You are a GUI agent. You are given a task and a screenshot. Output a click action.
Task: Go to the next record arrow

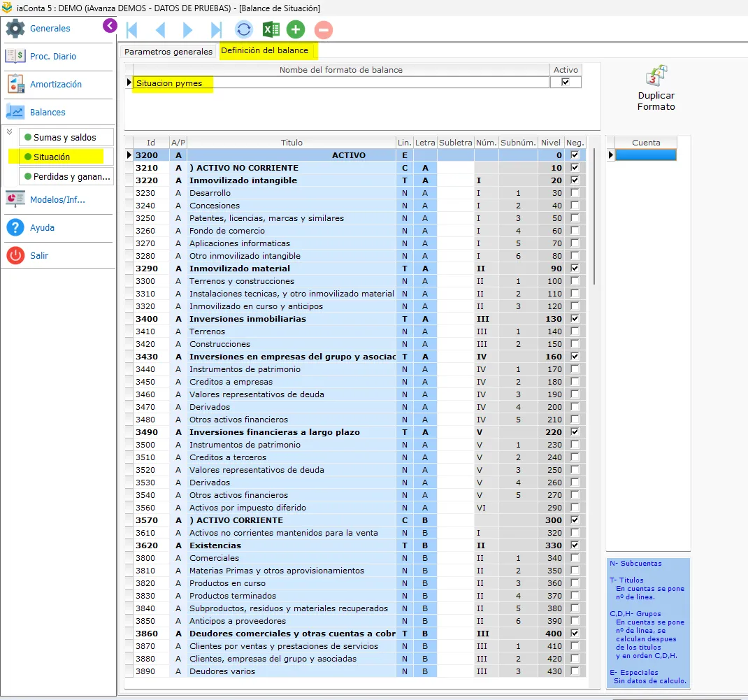(x=187, y=29)
